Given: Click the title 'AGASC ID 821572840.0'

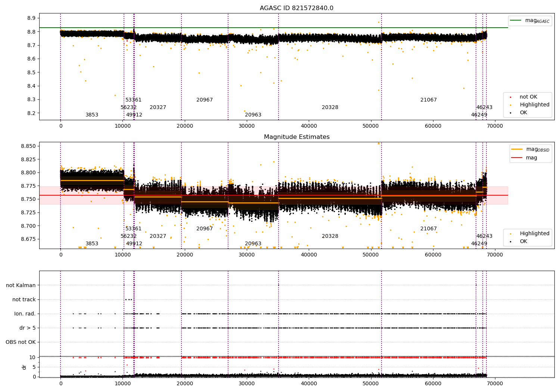Looking at the screenshot, I should (x=297, y=8).
